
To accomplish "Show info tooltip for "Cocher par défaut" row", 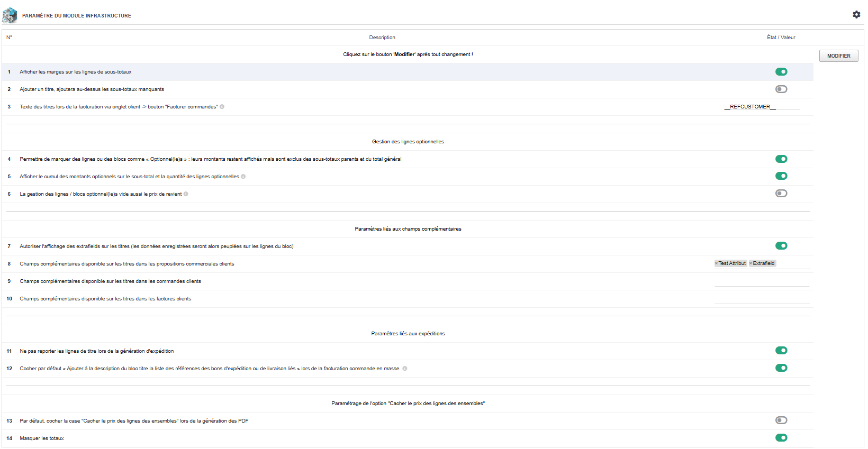I will pos(405,369).
